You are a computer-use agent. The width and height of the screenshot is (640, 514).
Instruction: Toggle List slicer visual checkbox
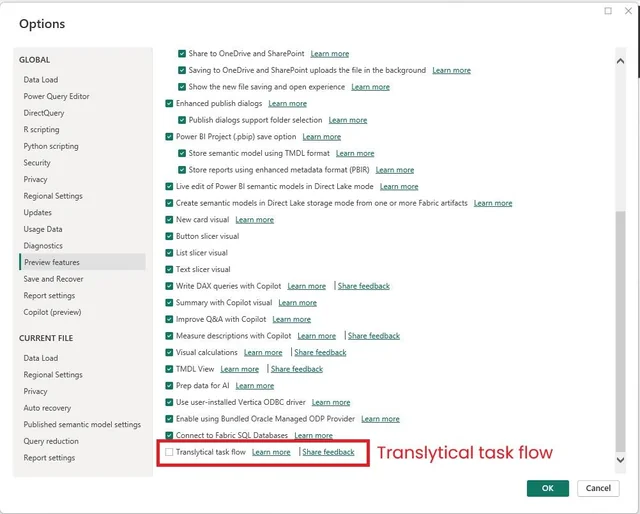click(x=169, y=253)
